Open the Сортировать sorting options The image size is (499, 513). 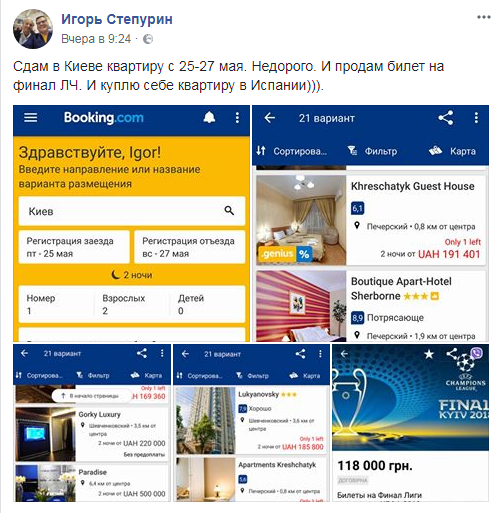(292, 151)
